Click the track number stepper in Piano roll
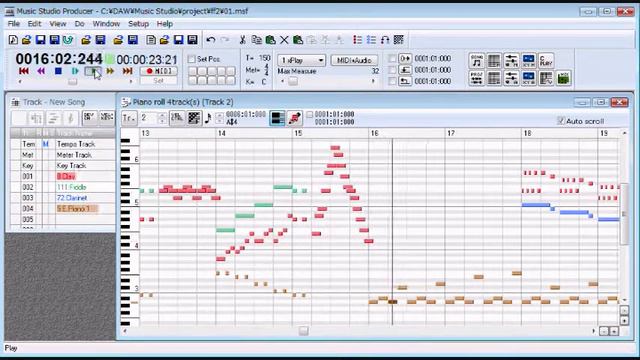The height and width of the screenshot is (360, 640). (162, 118)
